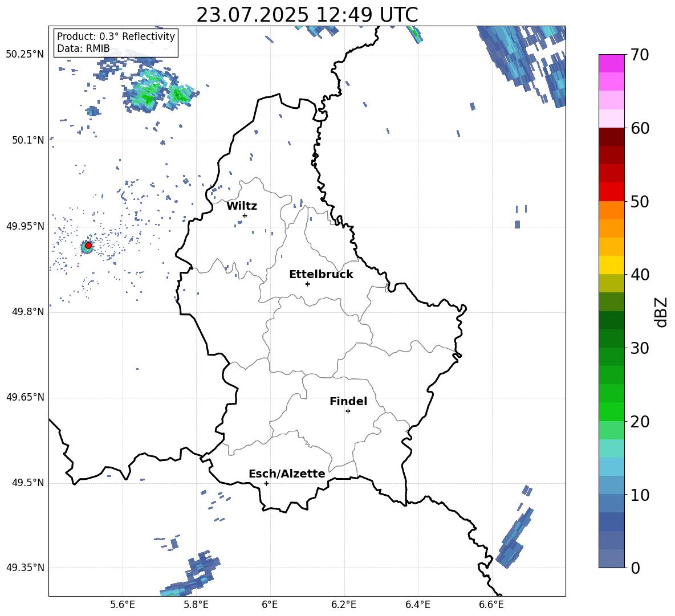The width and height of the screenshot is (675, 616).
Task: Click the colorbar tick label 0
Action: (635, 568)
